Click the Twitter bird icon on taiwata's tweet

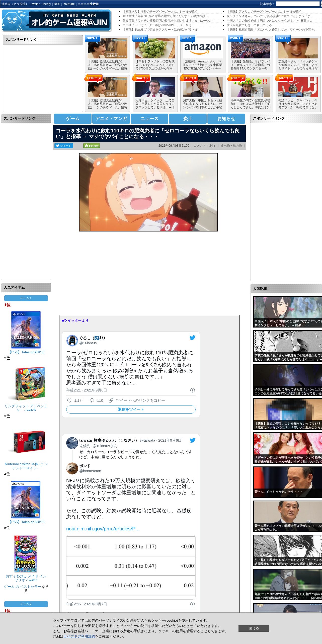tap(192, 440)
